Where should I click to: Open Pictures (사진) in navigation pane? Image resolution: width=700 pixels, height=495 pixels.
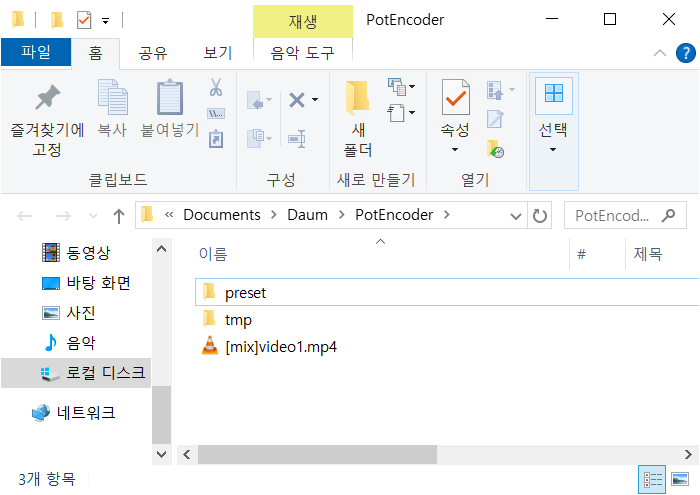[68, 312]
